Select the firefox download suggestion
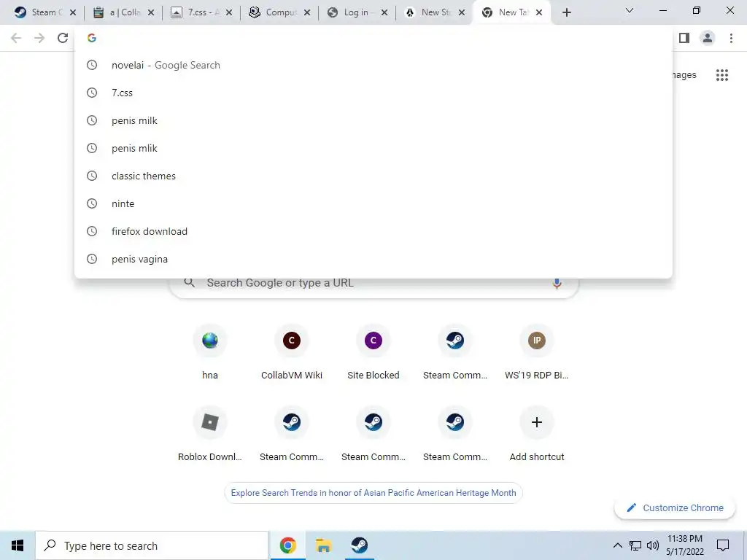 [373, 231]
